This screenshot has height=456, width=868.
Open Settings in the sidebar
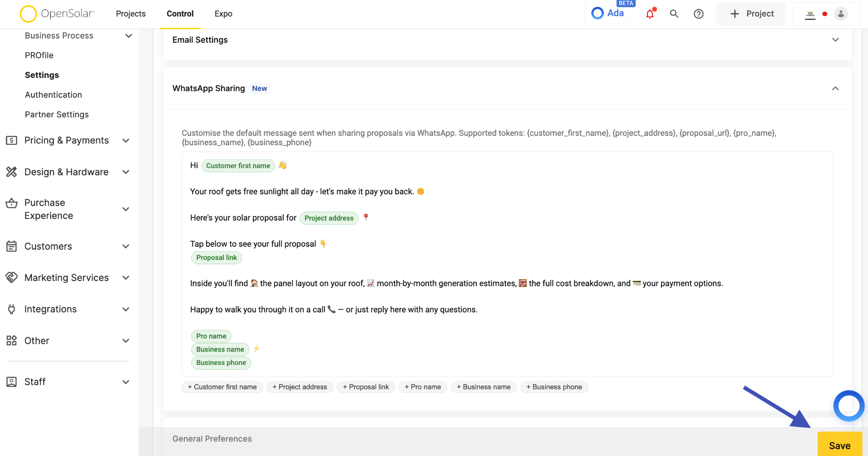[x=42, y=75]
